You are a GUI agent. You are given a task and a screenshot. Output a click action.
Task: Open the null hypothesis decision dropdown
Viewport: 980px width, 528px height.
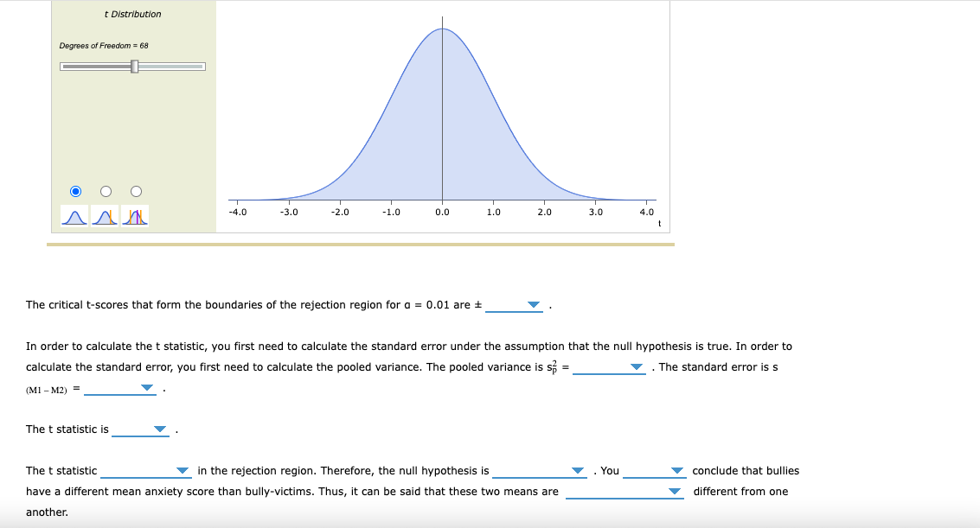click(577, 471)
